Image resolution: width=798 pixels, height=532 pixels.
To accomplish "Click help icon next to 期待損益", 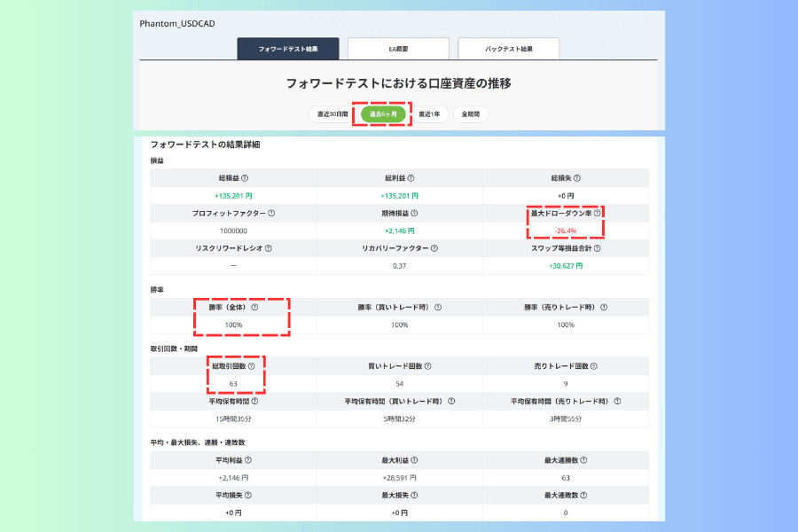I will click(414, 214).
